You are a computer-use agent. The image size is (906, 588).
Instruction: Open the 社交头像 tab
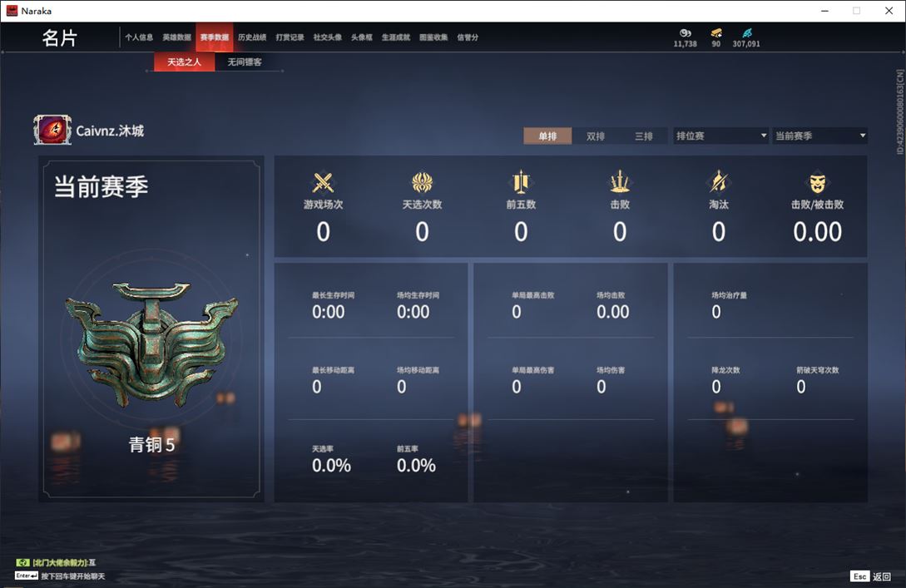click(327, 37)
